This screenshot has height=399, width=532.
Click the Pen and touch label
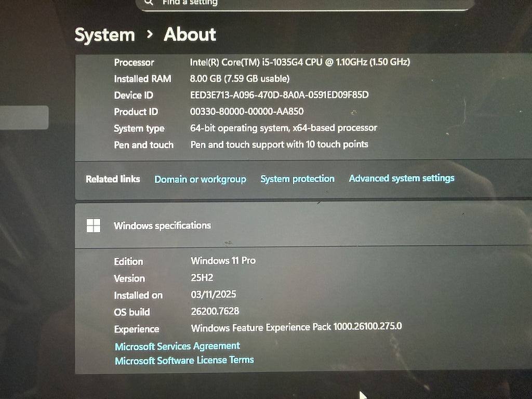[143, 145]
